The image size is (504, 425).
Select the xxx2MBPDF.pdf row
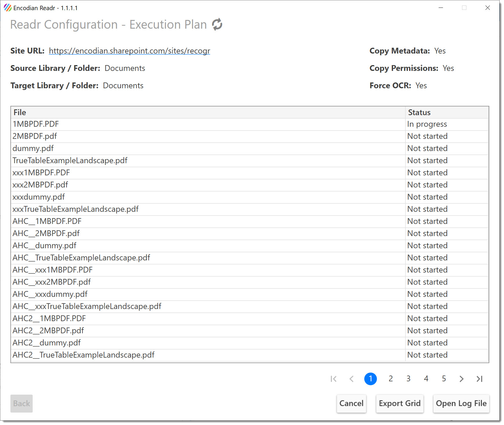[250, 185]
